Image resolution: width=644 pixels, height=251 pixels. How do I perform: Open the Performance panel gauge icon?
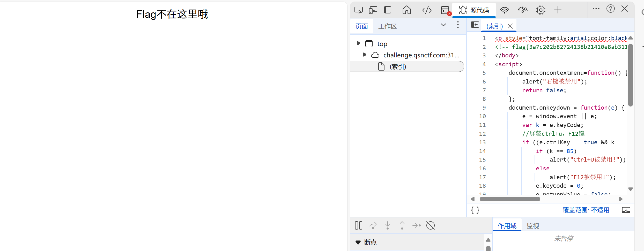[x=523, y=10]
